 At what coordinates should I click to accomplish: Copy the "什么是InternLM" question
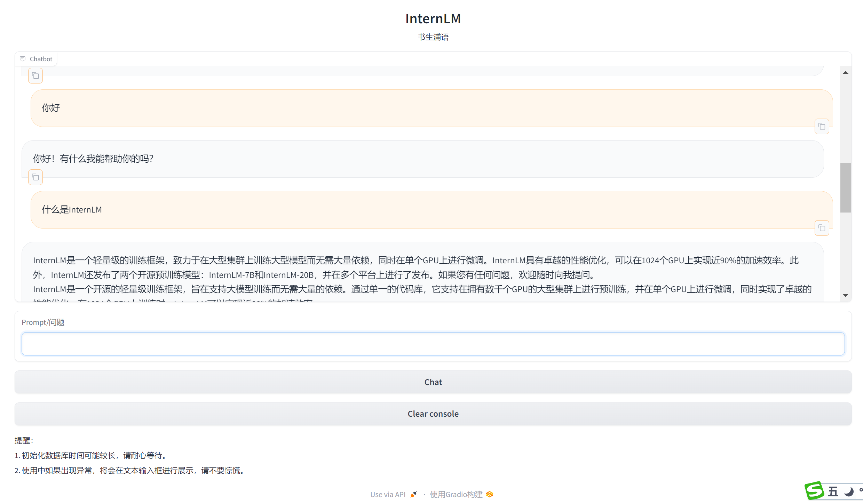822,228
